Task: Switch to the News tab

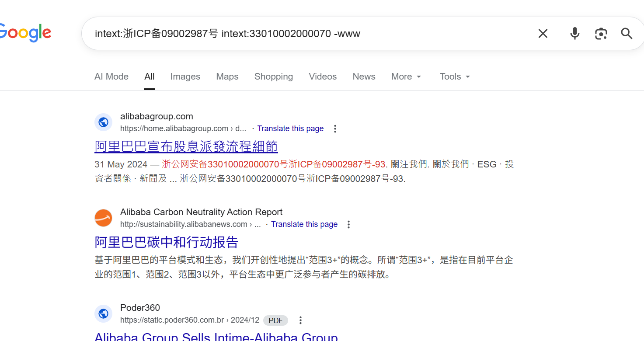Action: (x=364, y=76)
